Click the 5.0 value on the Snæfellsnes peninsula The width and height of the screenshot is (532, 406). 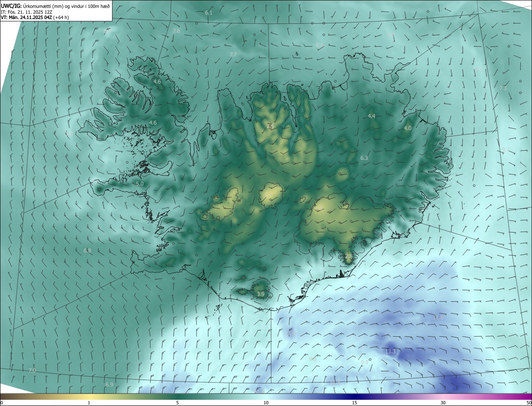(140, 183)
